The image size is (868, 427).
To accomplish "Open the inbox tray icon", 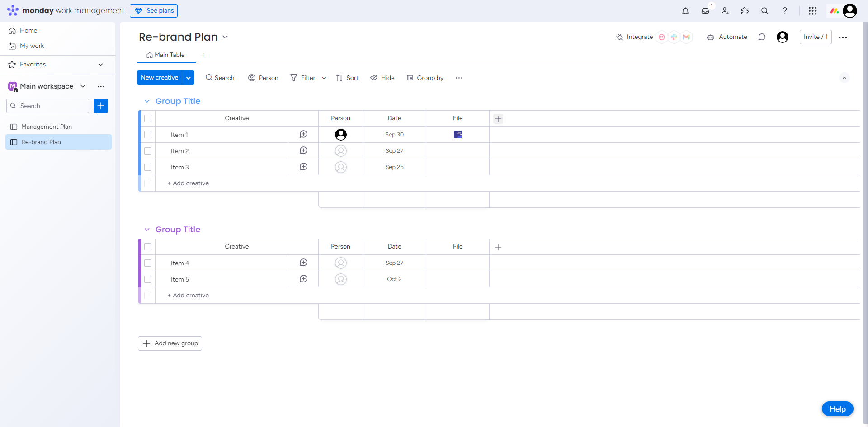I will (705, 11).
